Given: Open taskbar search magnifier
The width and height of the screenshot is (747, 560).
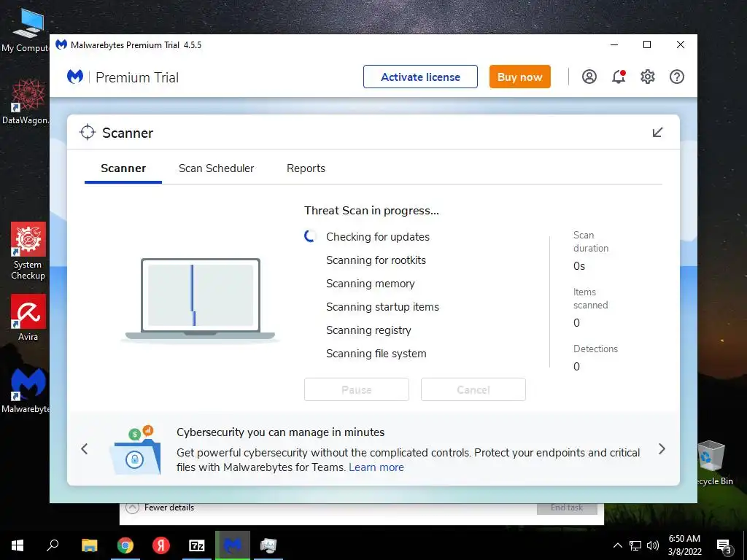Looking at the screenshot, I should [53, 545].
